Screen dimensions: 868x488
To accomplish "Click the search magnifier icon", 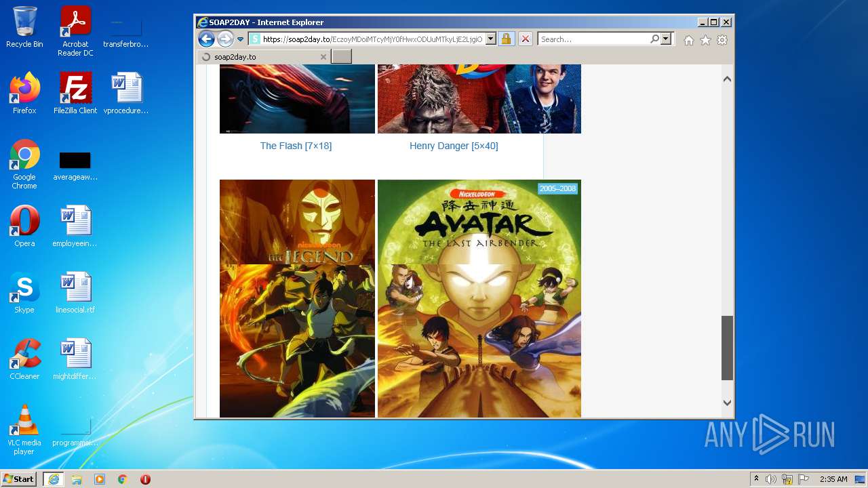I will (x=654, y=39).
